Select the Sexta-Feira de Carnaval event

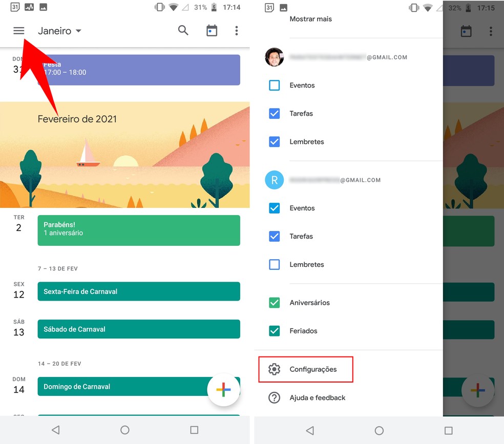pyautogui.click(x=138, y=291)
